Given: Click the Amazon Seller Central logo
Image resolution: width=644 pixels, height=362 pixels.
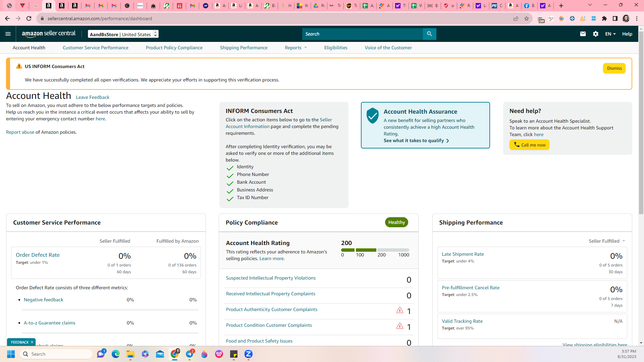Looking at the screenshot, I should tap(49, 34).
